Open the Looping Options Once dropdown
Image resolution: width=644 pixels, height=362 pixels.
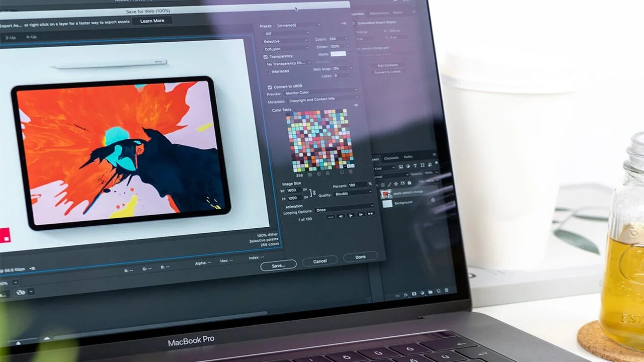[x=344, y=208]
